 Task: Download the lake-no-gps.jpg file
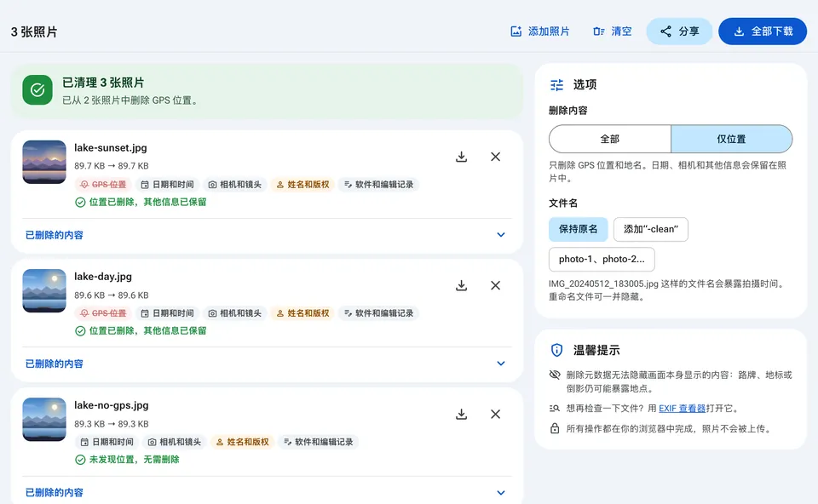[x=461, y=414]
